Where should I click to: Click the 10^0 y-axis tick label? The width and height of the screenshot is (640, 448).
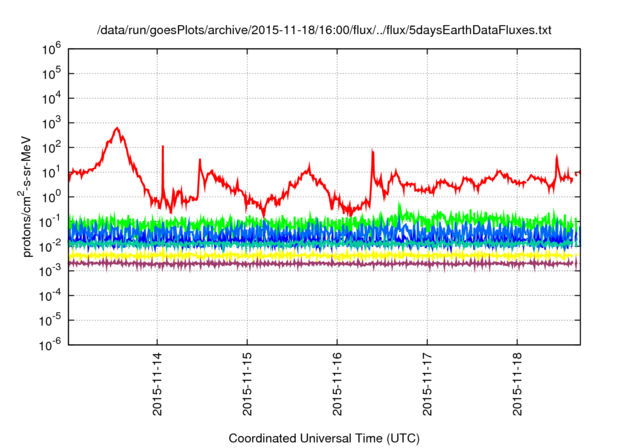pyautogui.click(x=51, y=197)
